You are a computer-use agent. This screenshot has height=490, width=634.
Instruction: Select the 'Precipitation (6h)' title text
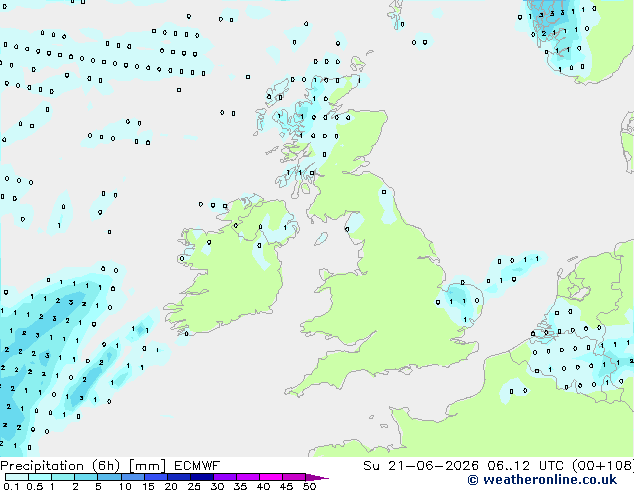click(x=60, y=466)
